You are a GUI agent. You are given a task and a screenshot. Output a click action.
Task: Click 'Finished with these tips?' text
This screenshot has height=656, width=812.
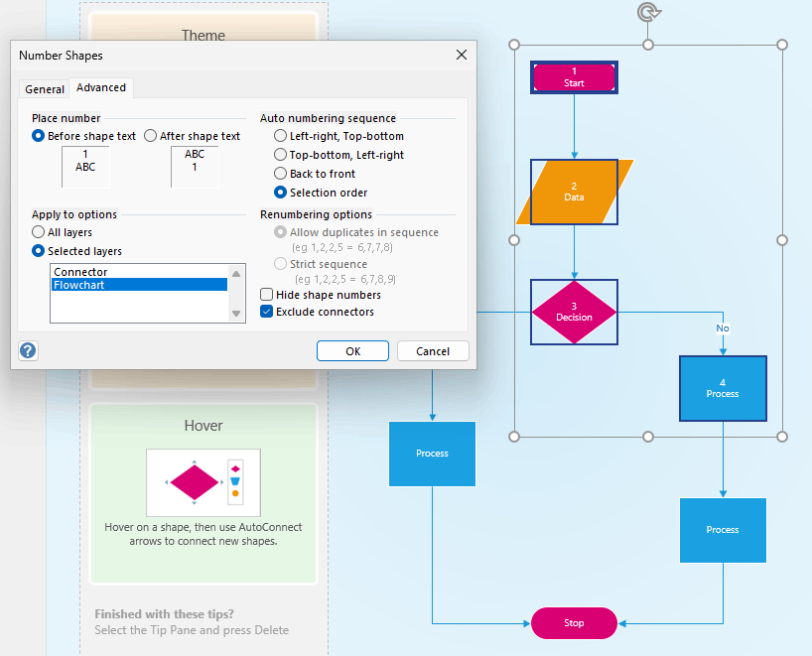(x=164, y=614)
